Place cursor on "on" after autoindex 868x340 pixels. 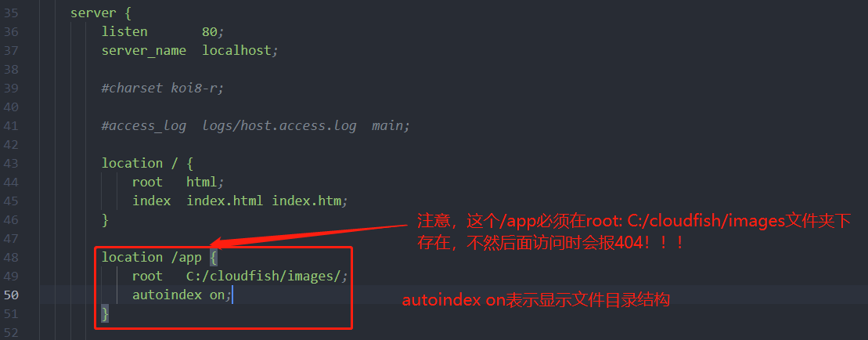tap(217, 295)
